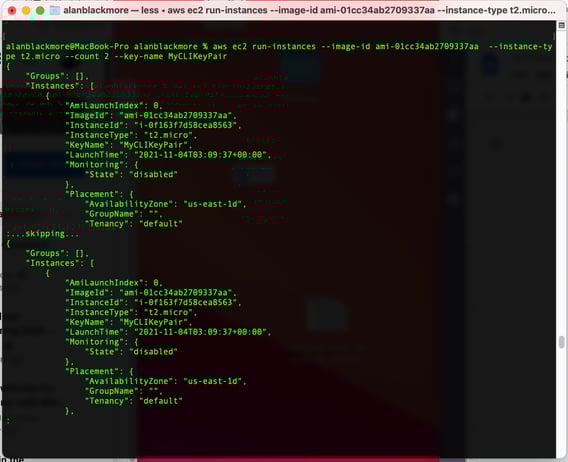The image size is (568, 462).
Task: Click '"Placement": {' above the skipping line
Action: [x=99, y=194]
